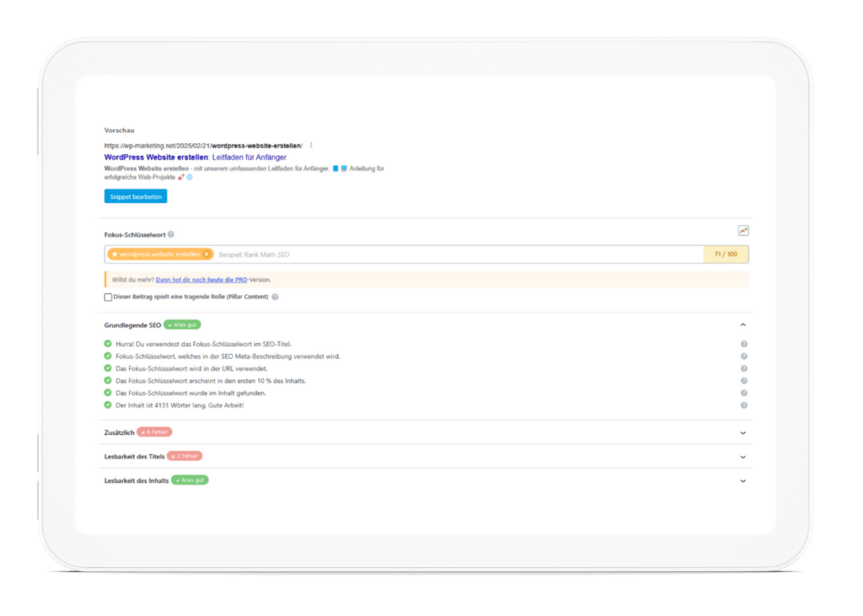The height and width of the screenshot is (616, 863).
Task: Select the Lesbarkeit des Titels heading
Action: pyautogui.click(x=134, y=457)
